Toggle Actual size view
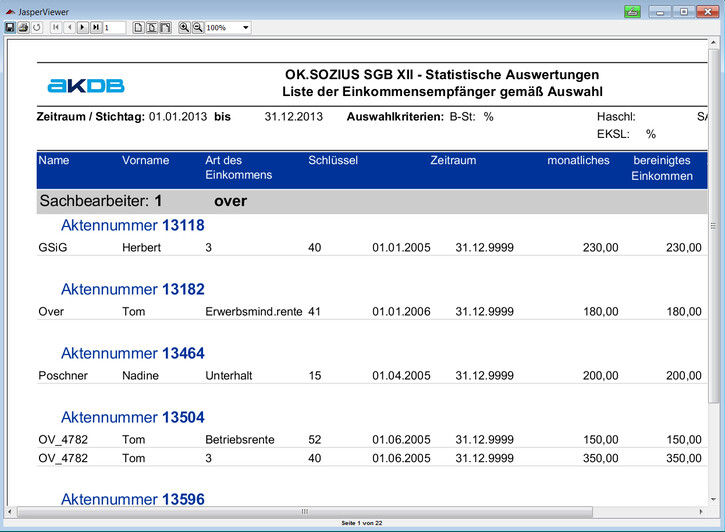Image resolution: width=725 pixels, height=532 pixels. pyautogui.click(x=139, y=28)
